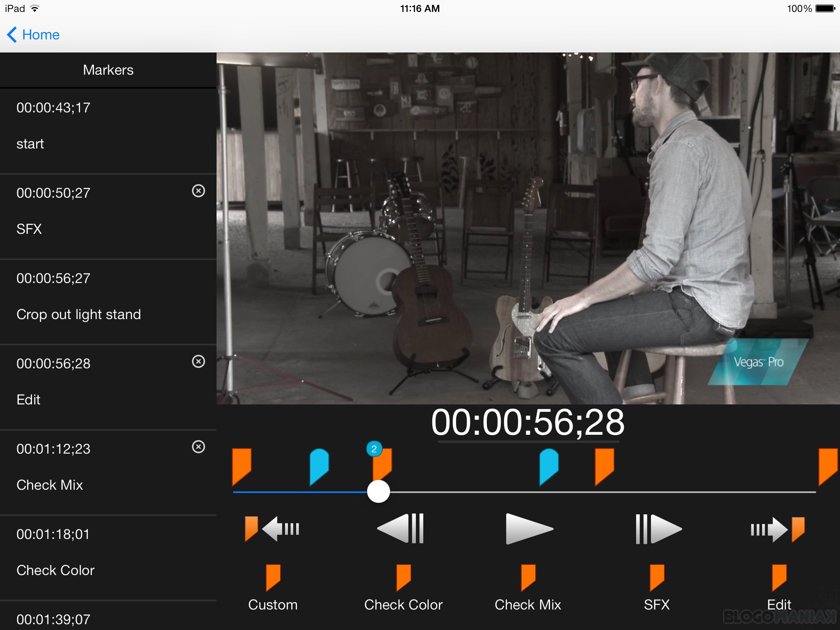Jump to previous marker button
840x630 pixels.
pyautogui.click(x=272, y=529)
